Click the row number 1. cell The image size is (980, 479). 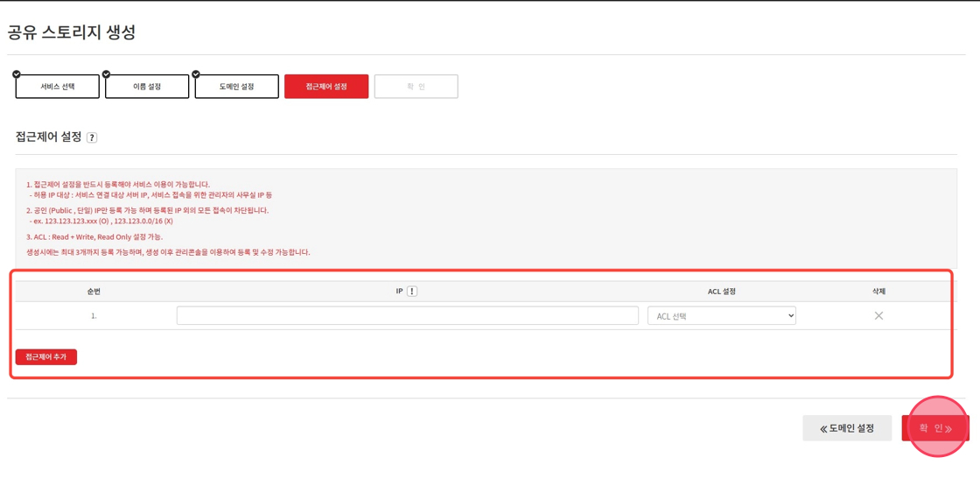click(x=94, y=316)
